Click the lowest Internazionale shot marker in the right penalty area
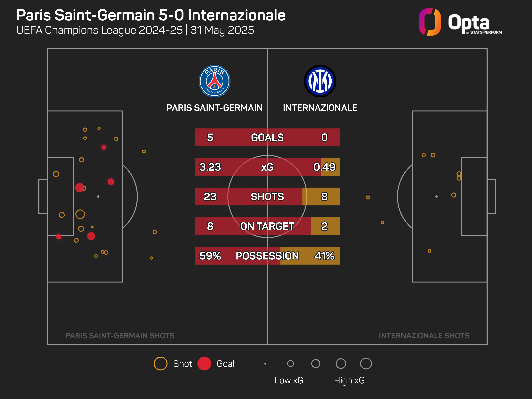Image resolution: width=532 pixels, height=399 pixels. pos(429,251)
